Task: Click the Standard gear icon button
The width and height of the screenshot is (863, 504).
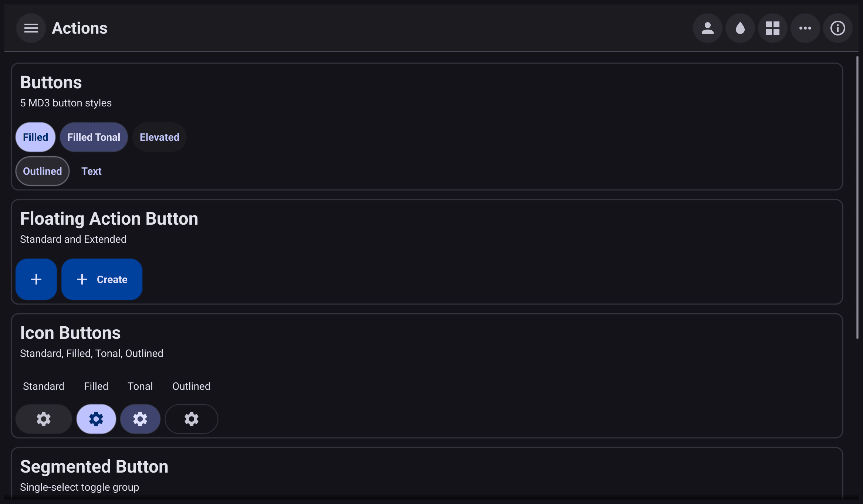Action: click(44, 419)
